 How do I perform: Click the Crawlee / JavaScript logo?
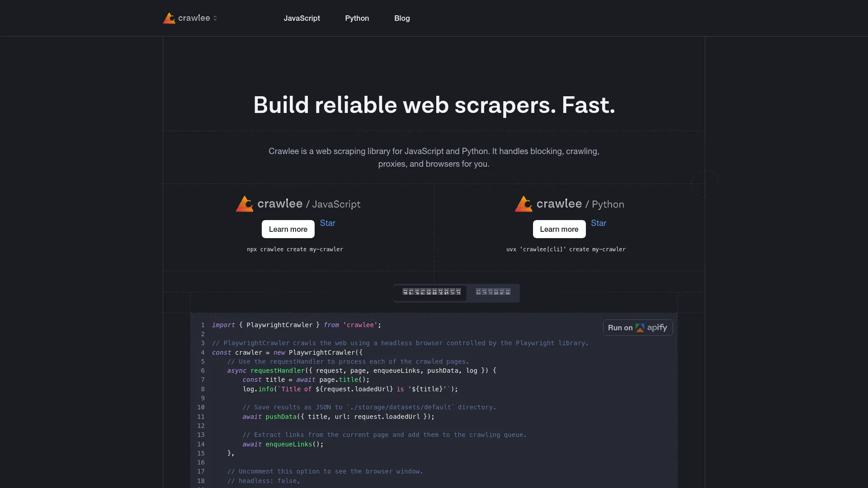[x=298, y=204]
